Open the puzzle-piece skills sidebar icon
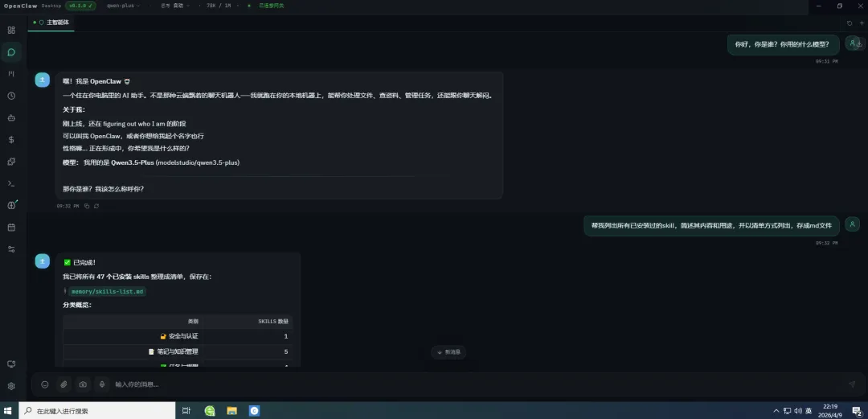The height and width of the screenshot is (419, 868). [x=11, y=162]
